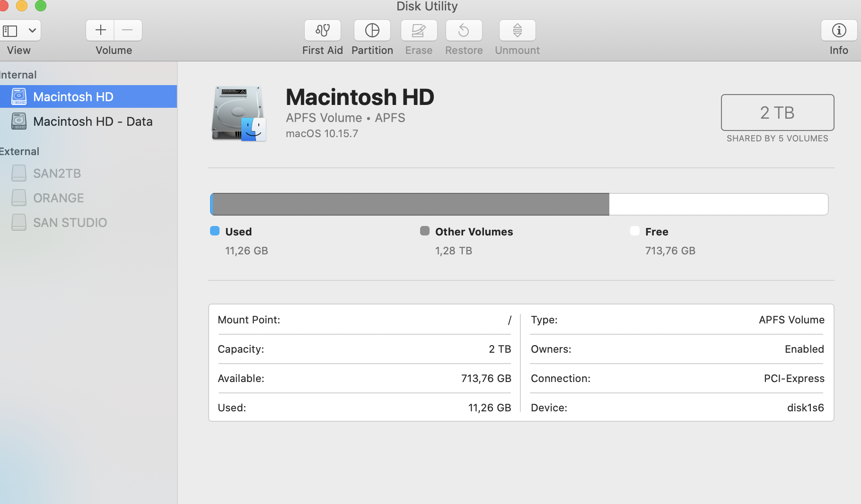Select ORANGE external disk

(x=88, y=198)
